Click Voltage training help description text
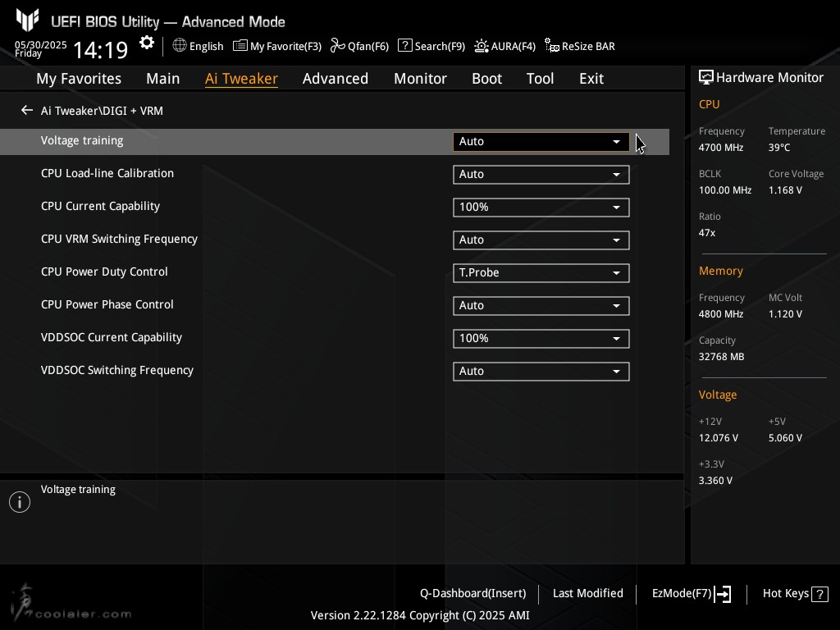The image size is (840, 630). (78, 490)
